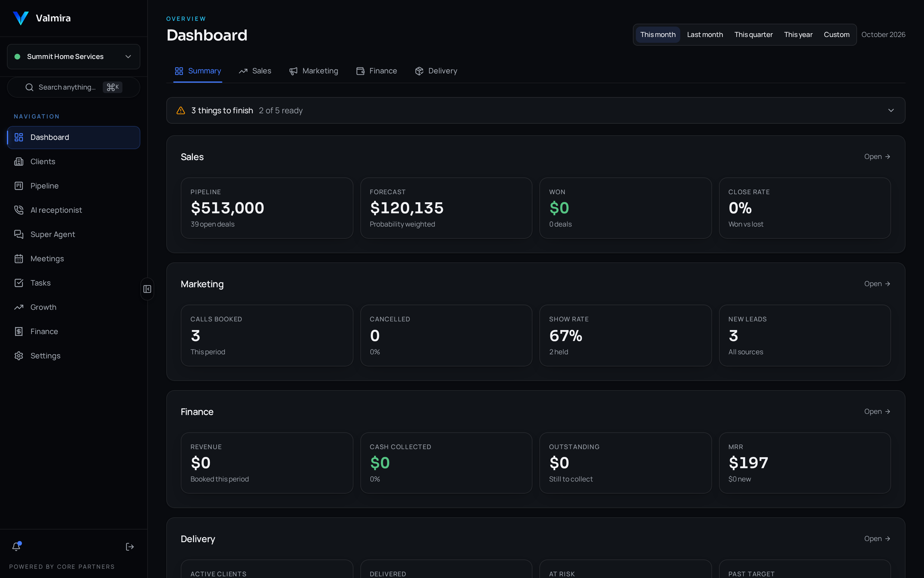Click the Finance receipt icon in sidebar

pos(19,331)
